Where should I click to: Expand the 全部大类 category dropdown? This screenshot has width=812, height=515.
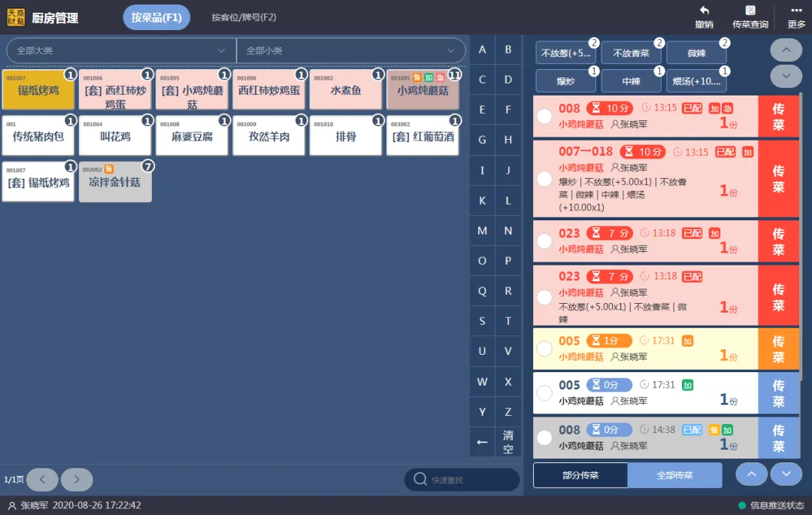pos(120,50)
